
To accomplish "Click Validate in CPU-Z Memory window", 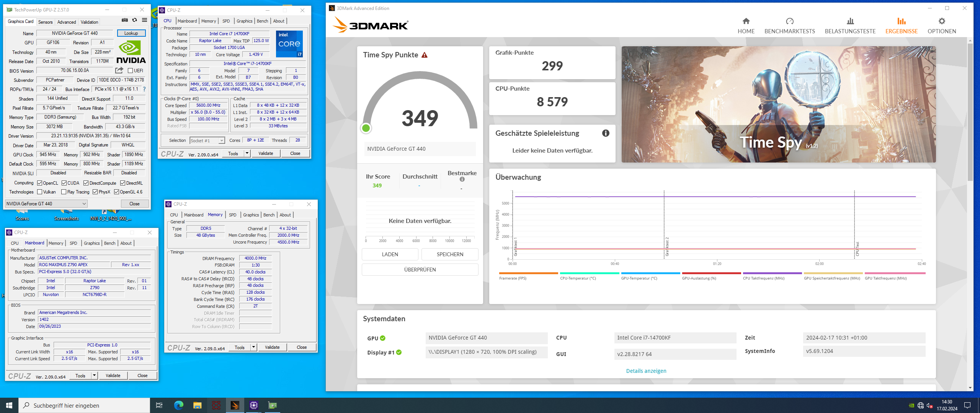I will (x=272, y=347).
